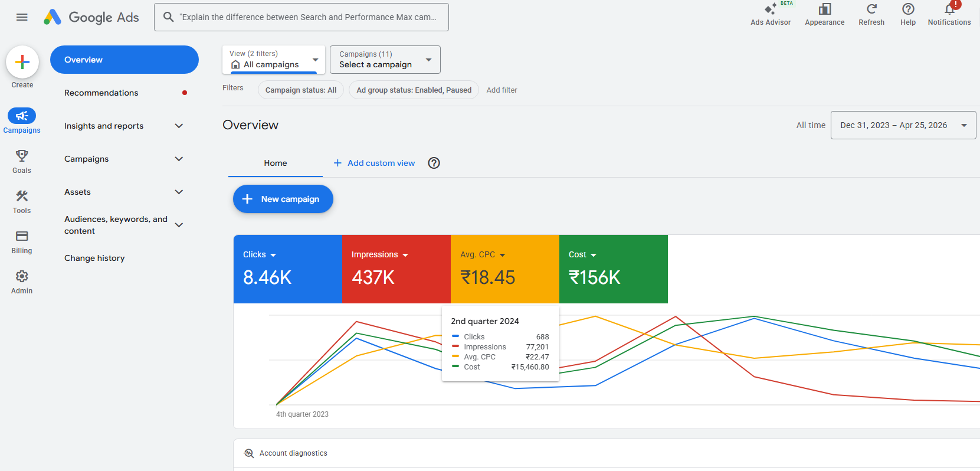Click the tooltip Avg. CPC value ₹22.47
Screen dimensions: 980x471
[x=537, y=357]
